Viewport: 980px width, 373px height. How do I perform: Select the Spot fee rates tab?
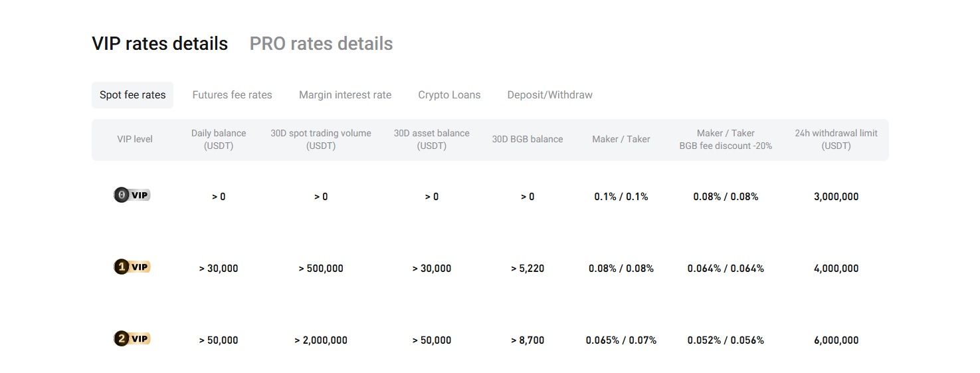pyautogui.click(x=132, y=95)
